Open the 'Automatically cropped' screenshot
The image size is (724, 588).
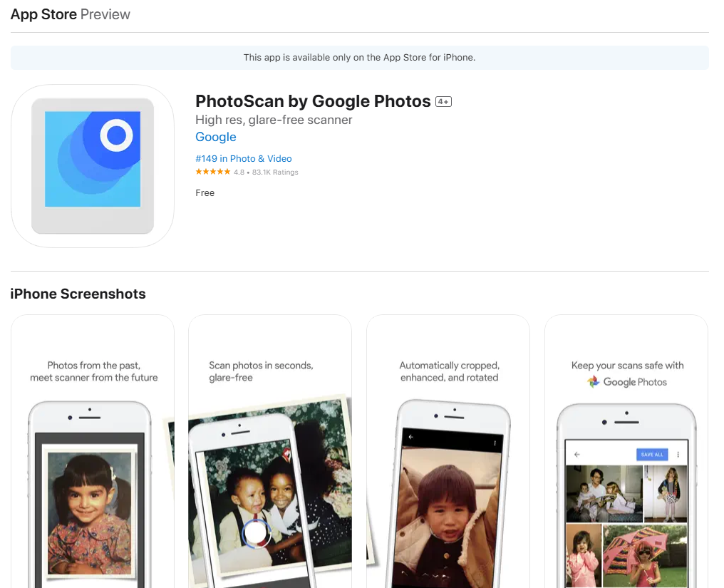[448, 451]
